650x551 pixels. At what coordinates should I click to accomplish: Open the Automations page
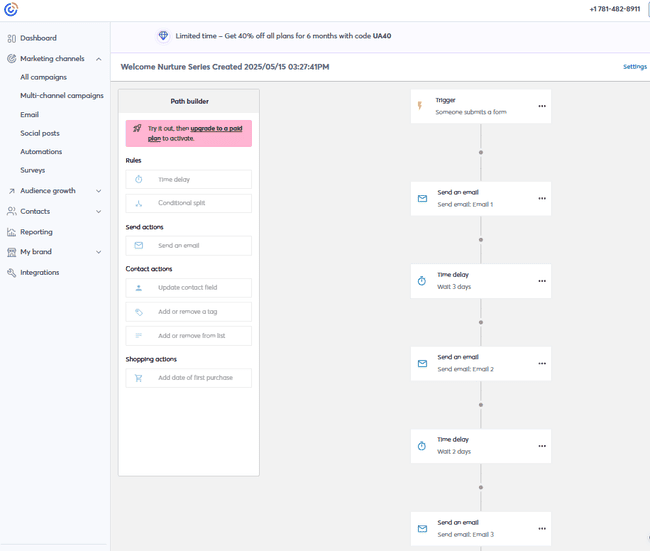coord(41,152)
